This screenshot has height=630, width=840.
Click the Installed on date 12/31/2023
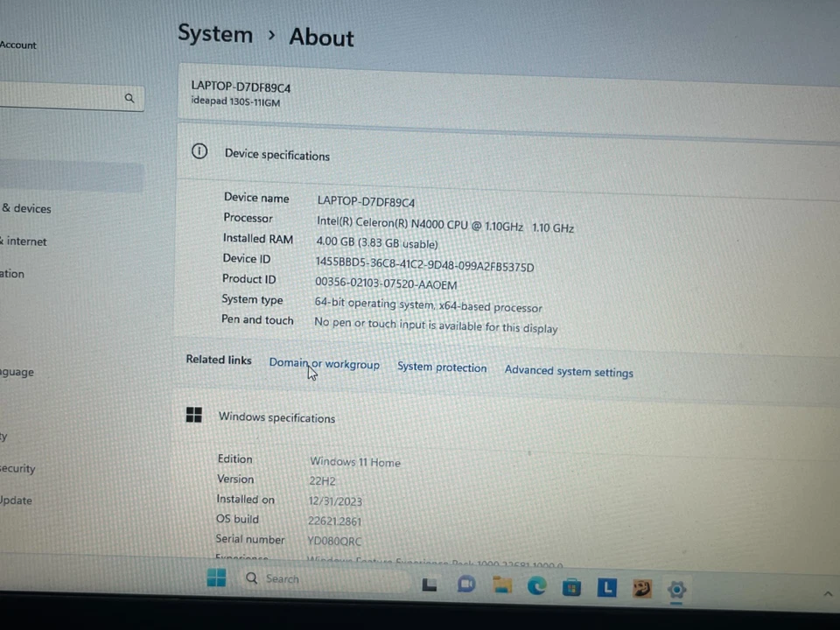pos(335,500)
